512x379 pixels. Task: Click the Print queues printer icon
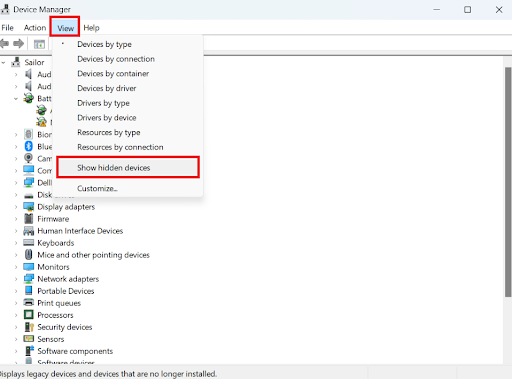point(29,303)
